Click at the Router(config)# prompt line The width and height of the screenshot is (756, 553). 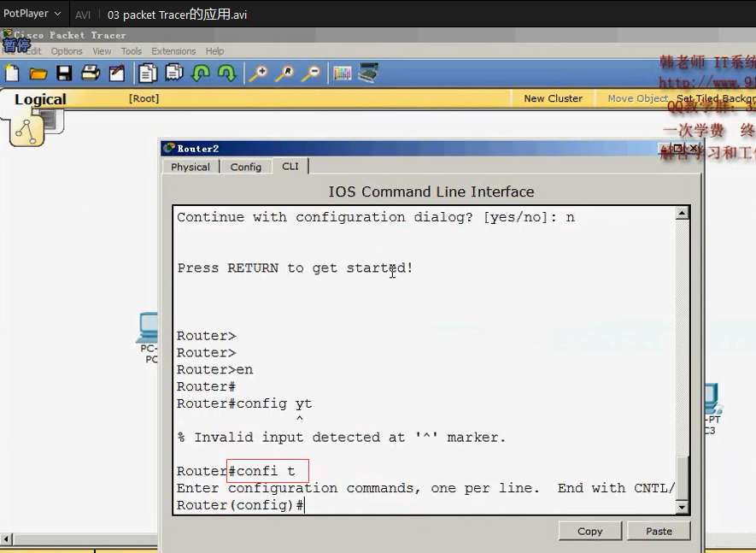coord(241,505)
